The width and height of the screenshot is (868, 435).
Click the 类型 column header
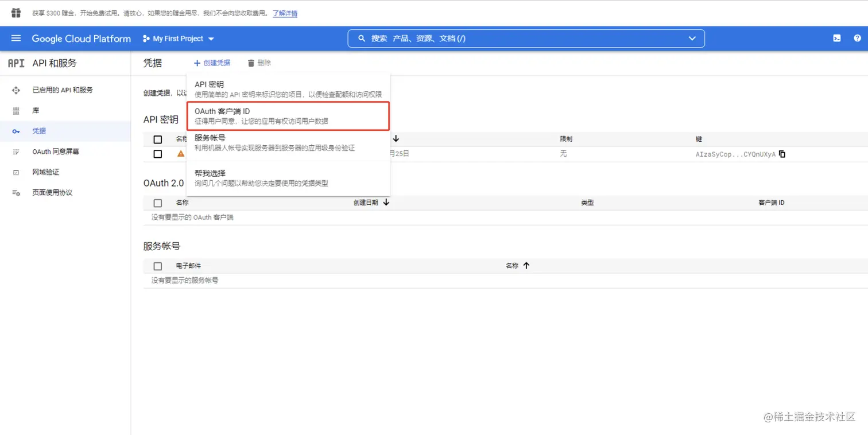(587, 203)
